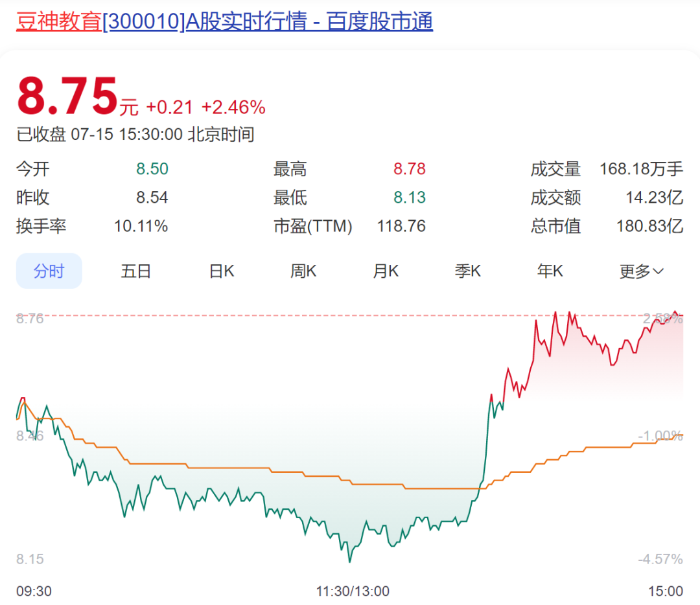This screenshot has width=700, height=605.
Task: Select the 分时 chart tab
Action: (x=49, y=271)
